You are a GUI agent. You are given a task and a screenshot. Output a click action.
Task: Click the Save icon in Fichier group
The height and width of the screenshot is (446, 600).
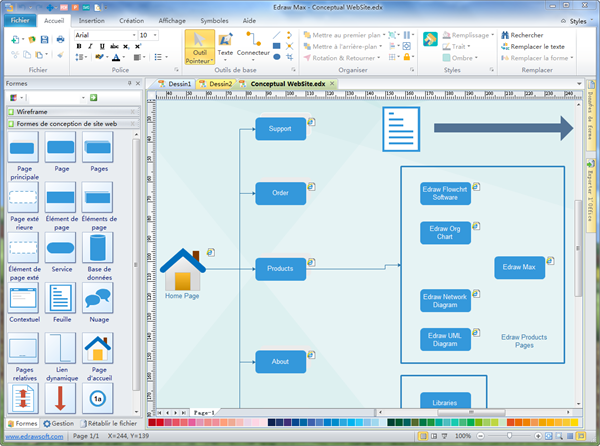click(44, 39)
